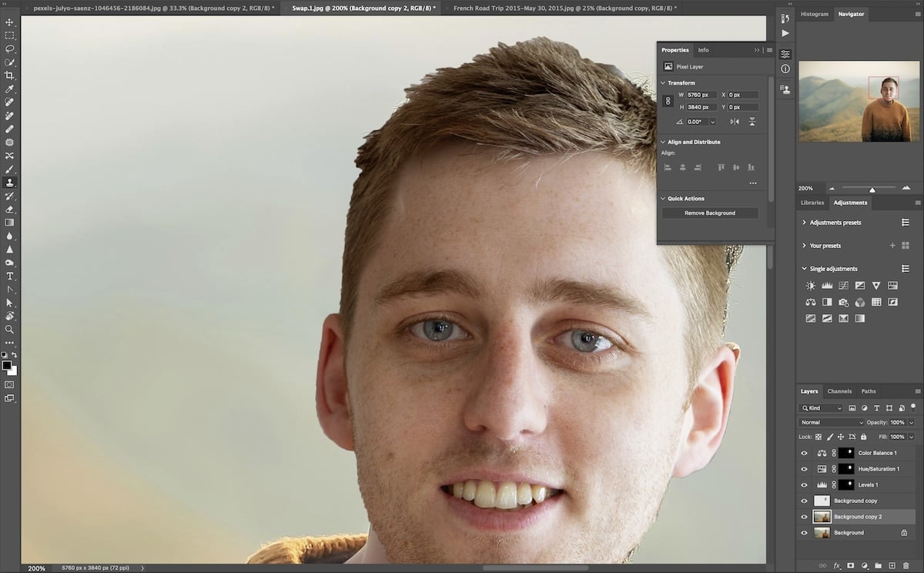
Task: Select the Background copy 2 layer thumbnail
Action: [823, 516]
